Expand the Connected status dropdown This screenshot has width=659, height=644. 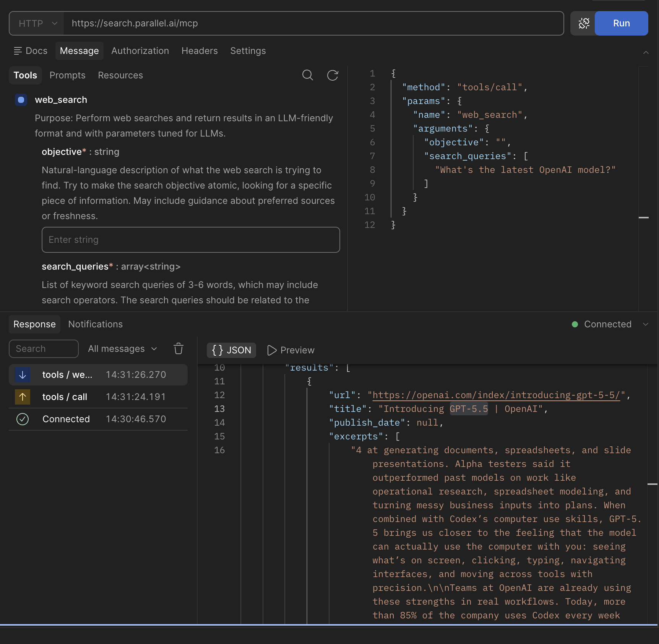pos(646,324)
